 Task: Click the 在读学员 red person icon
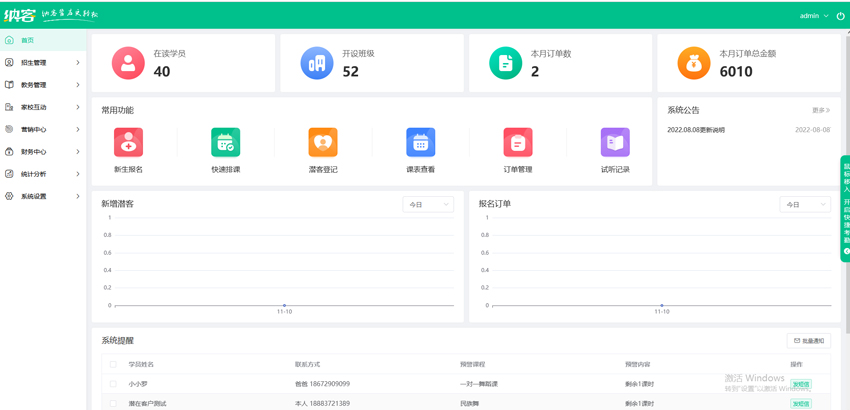[128, 63]
